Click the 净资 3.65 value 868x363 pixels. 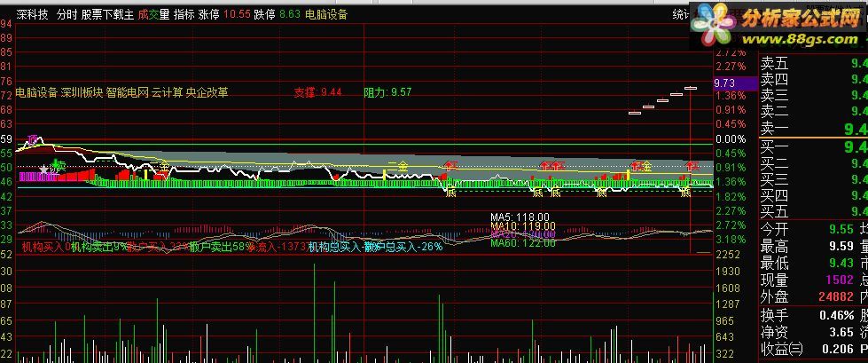841,332
